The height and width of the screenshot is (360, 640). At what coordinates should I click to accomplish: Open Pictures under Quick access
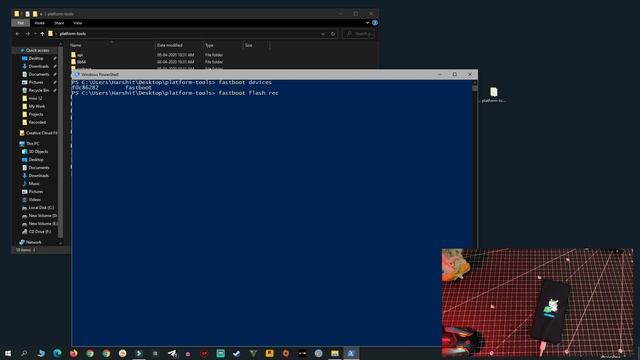(36, 82)
